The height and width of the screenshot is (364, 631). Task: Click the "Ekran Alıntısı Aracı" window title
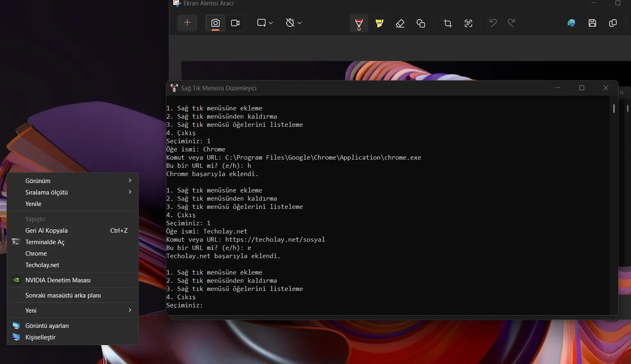pos(209,3)
